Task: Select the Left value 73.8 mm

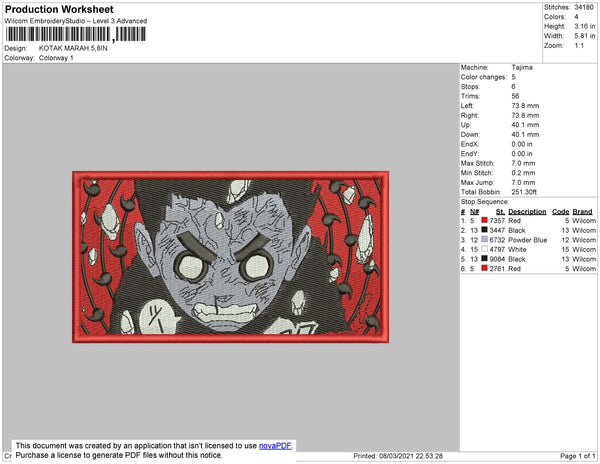Action: tap(525, 106)
